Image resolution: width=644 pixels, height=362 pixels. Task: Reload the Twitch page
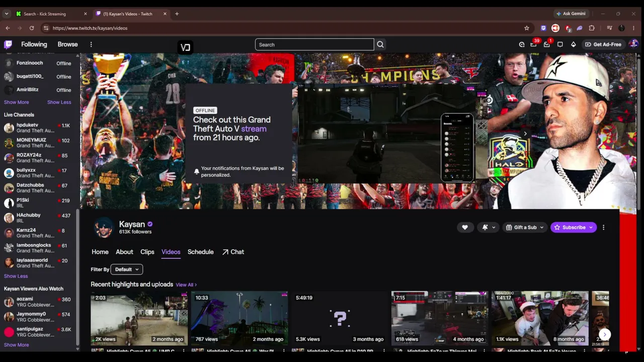coord(32,28)
